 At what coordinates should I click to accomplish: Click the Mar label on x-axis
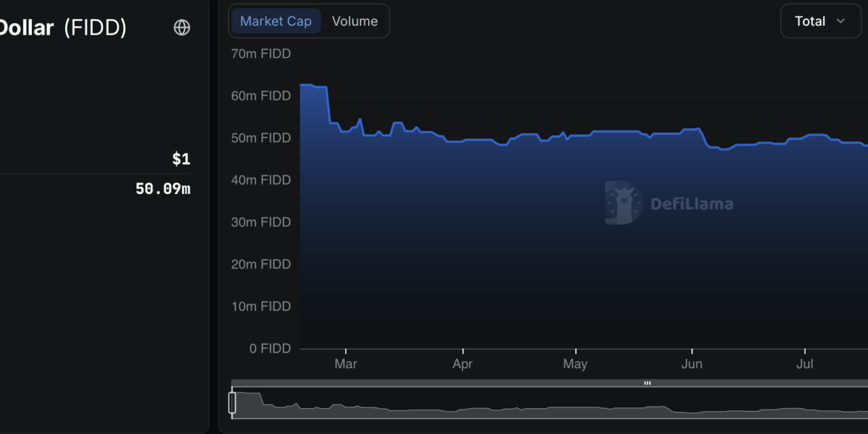346,364
